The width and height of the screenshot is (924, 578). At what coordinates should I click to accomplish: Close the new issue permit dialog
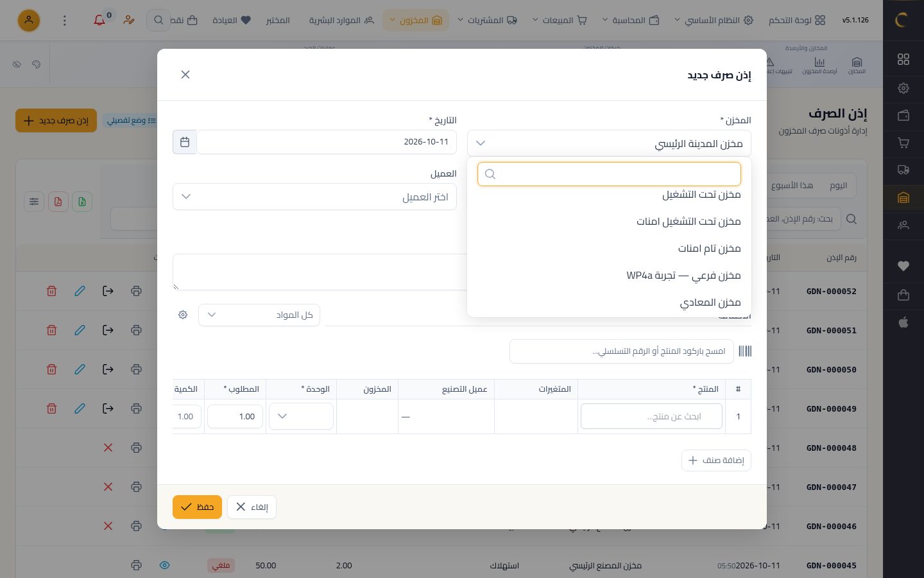(x=185, y=74)
